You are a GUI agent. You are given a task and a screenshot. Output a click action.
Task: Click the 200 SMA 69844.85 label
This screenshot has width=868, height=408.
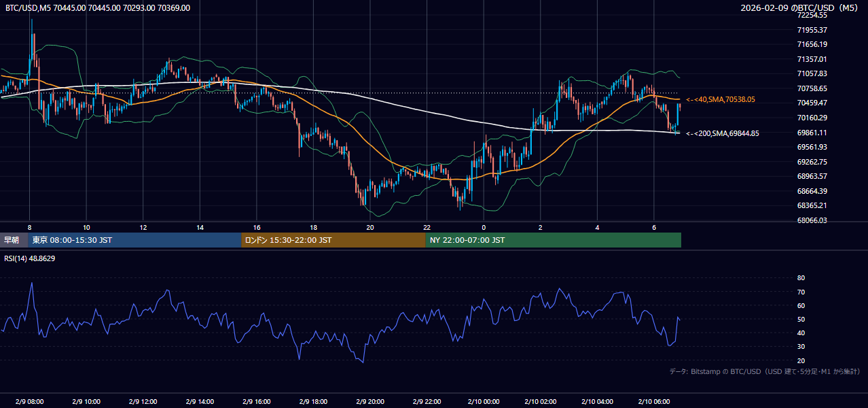(x=723, y=133)
